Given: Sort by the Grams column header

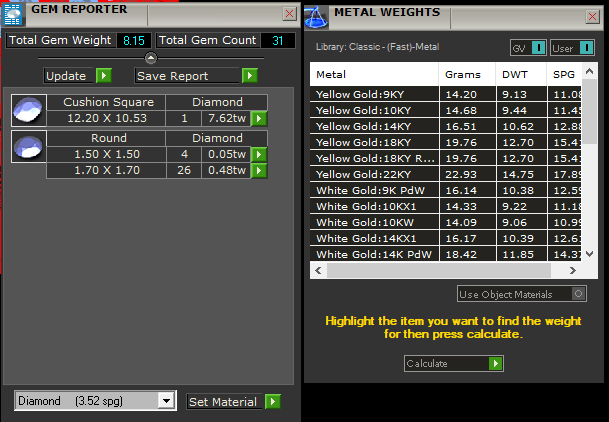Looking at the screenshot, I should click(x=461, y=75).
